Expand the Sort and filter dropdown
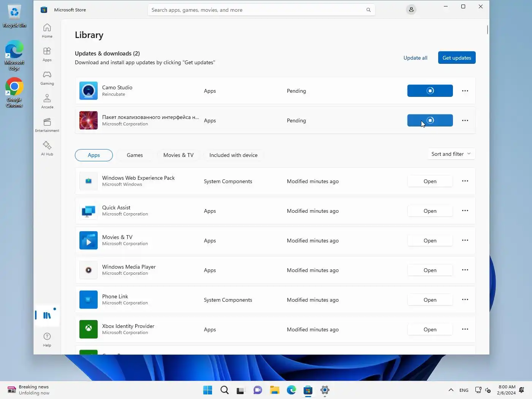 451,154
